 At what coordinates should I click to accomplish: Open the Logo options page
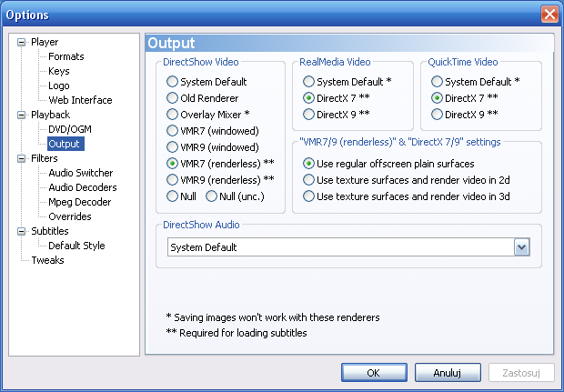tap(59, 85)
